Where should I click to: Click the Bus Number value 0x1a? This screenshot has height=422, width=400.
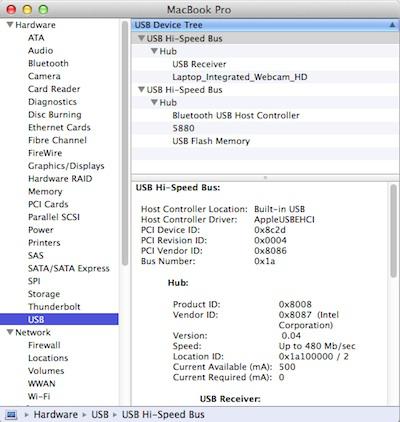(x=265, y=261)
